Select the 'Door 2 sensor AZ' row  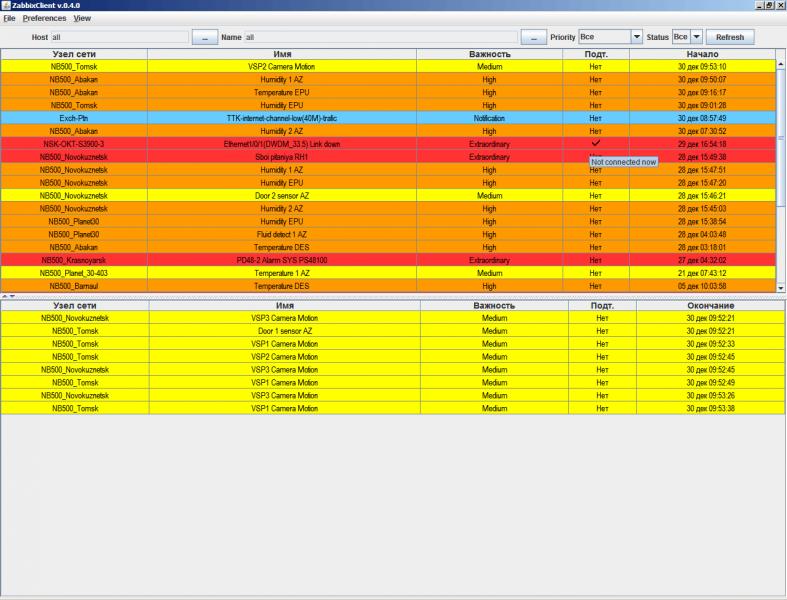(x=388, y=196)
